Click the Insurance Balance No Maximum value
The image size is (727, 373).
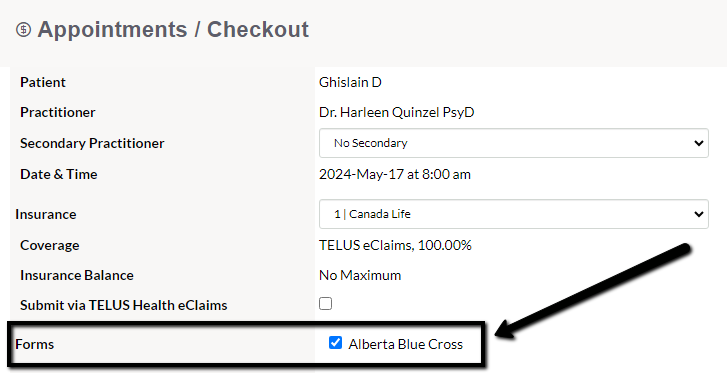[x=360, y=275]
